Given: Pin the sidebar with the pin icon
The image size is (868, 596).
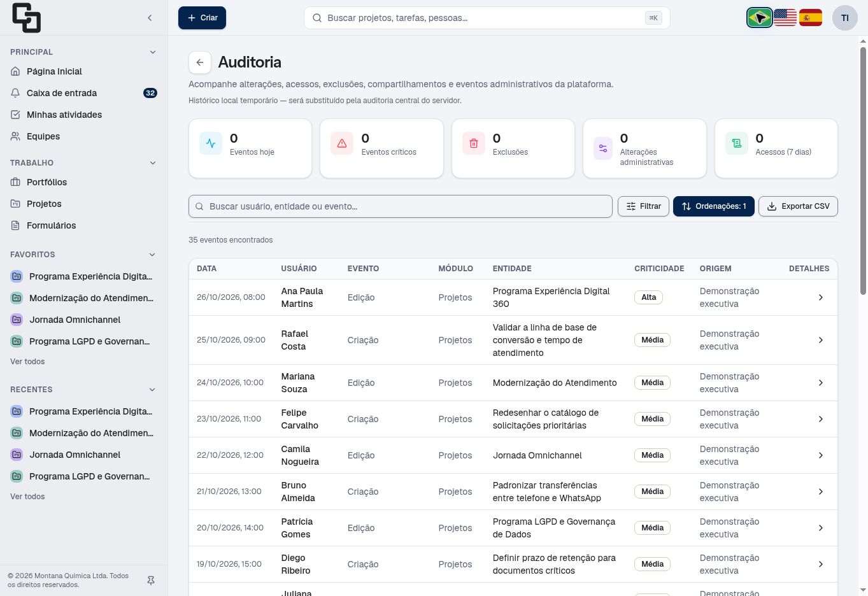Looking at the screenshot, I should pyautogui.click(x=151, y=580).
